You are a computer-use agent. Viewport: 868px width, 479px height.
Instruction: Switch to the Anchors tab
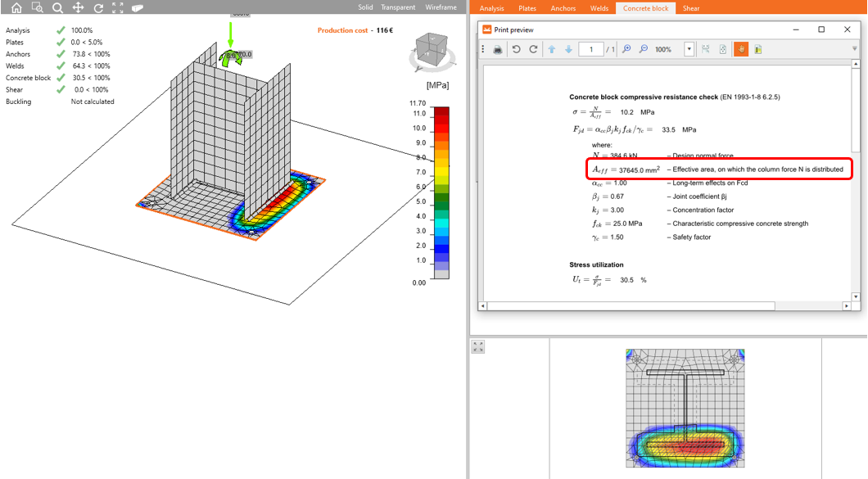pyautogui.click(x=563, y=8)
